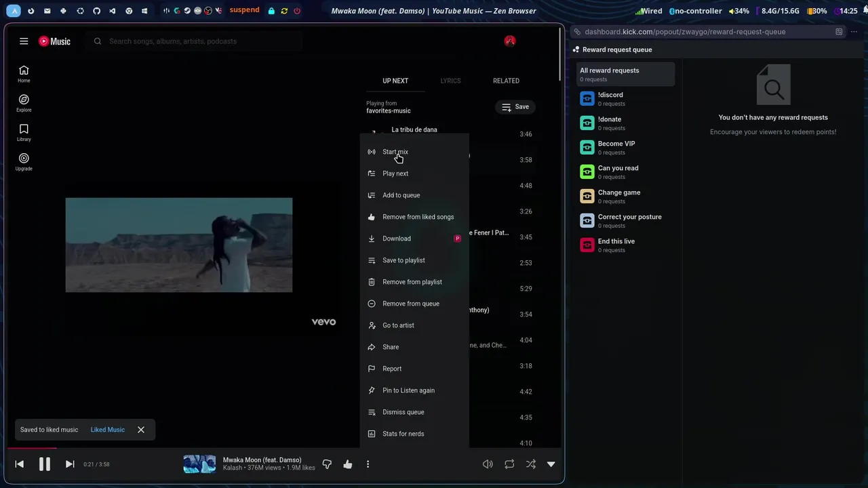Open Upgrade in the sidebar
The image size is (868, 488).
(24, 162)
